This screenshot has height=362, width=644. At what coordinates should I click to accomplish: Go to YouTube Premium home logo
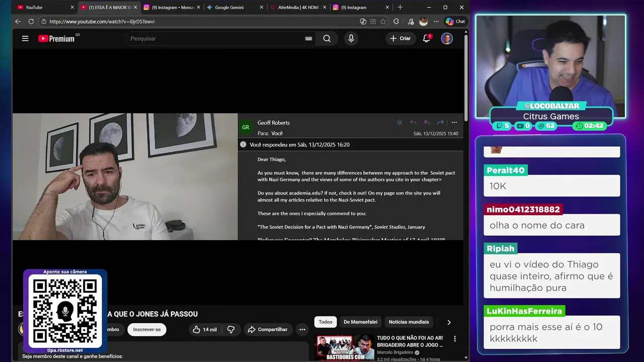[x=56, y=38]
